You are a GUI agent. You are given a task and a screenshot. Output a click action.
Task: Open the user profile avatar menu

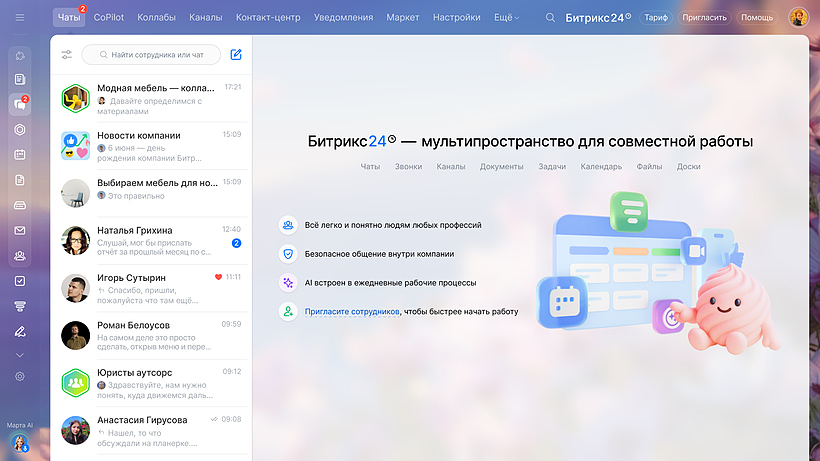point(798,18)
